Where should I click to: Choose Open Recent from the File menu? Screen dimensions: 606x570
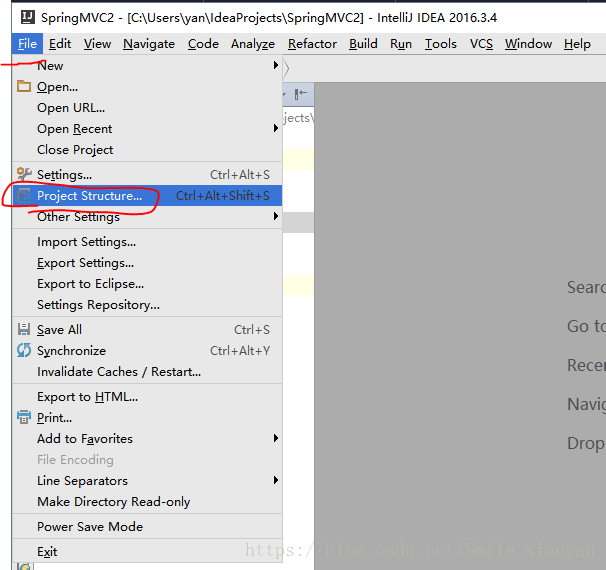pyautogui.click(x=147, y=128)
